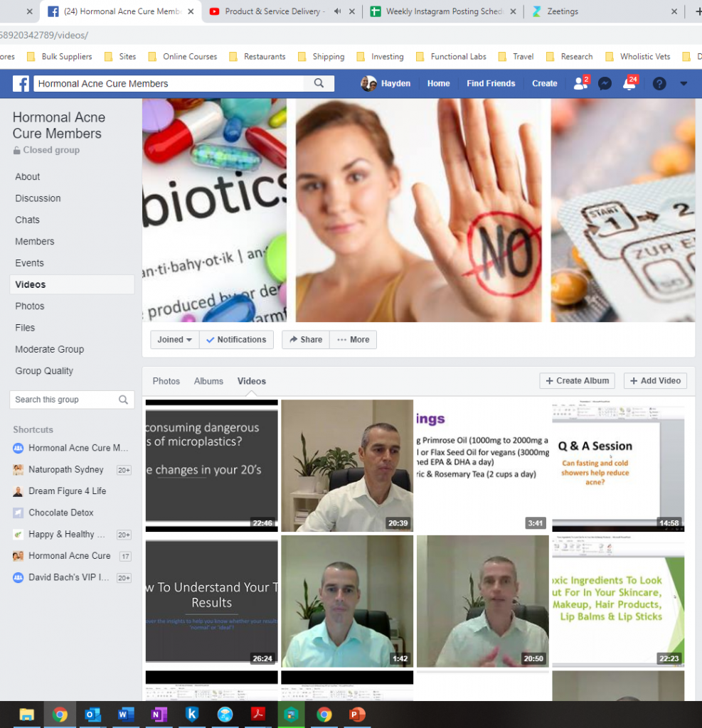Open the friend requests icon
702x728 pixels.
coord(580,83)
